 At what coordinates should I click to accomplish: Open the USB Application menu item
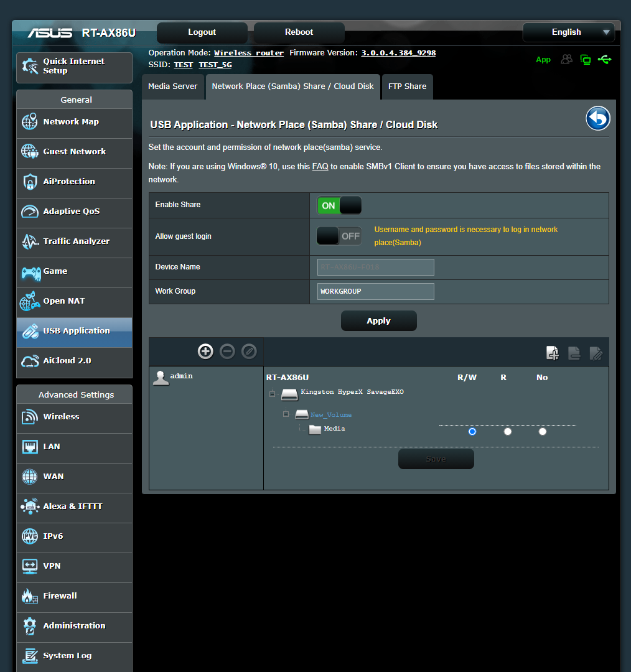click(x=74, y=332)
